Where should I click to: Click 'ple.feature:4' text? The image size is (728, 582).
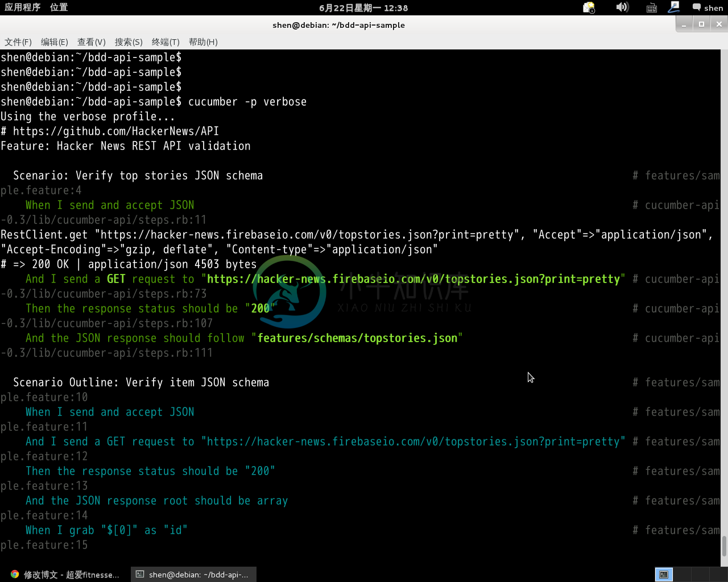tap(41, 190)
